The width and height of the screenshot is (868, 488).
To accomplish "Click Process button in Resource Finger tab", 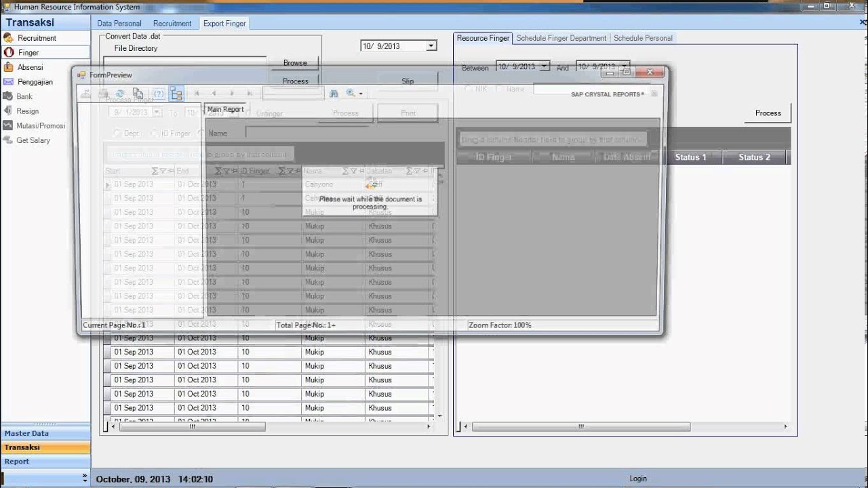I will [768, 113].
